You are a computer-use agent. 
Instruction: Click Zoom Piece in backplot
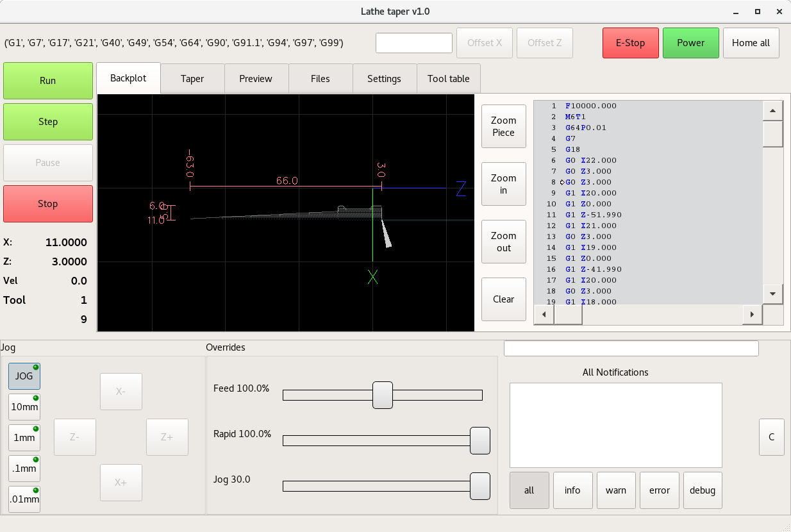(x=504, y=126)
